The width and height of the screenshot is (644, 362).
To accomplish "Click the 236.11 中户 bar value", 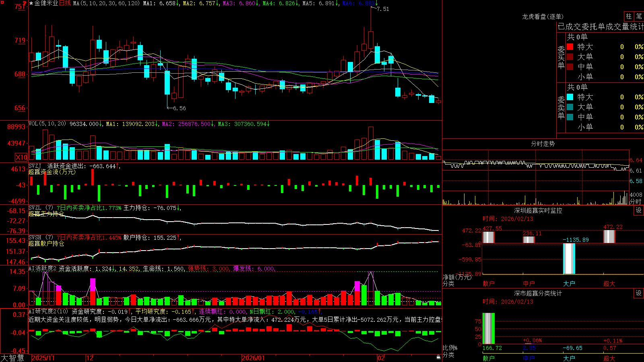I will (x=532, y=233).
